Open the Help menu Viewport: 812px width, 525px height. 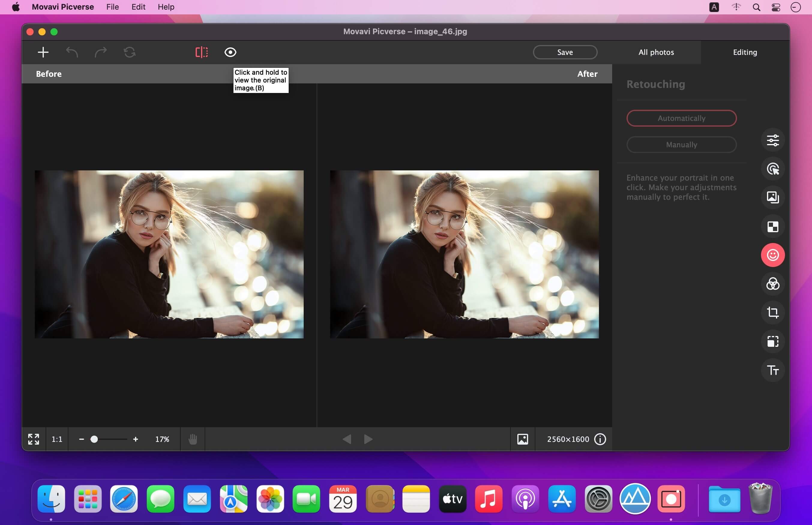click(166, 7)
